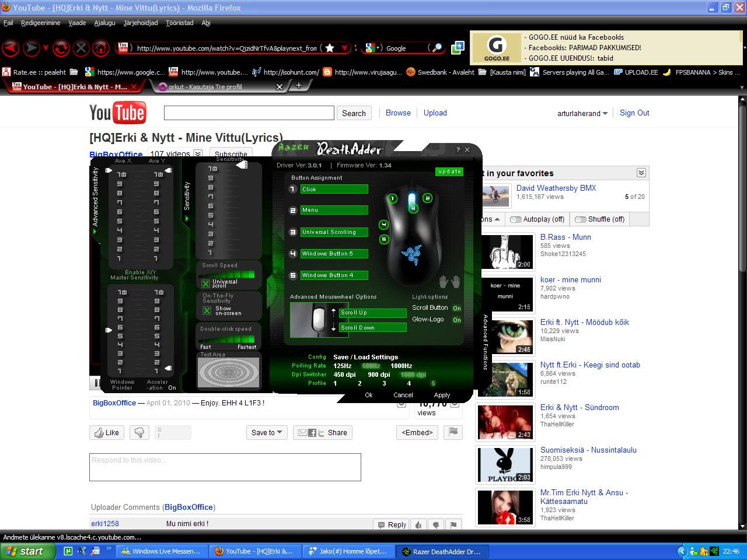Click the YouTube Search button
Viewport: 747px width, 560px height.
pos(354,113)
